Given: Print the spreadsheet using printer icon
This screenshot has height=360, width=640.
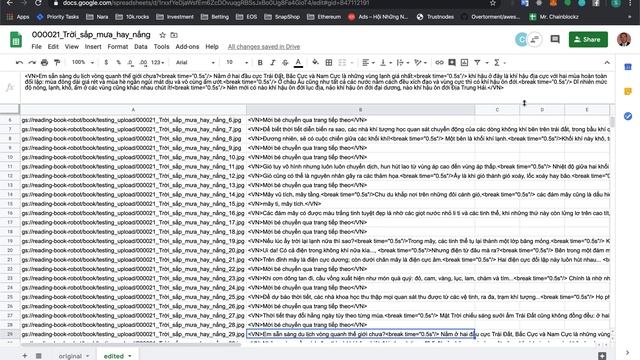Looking at the screenshot, I should [44, 62].
